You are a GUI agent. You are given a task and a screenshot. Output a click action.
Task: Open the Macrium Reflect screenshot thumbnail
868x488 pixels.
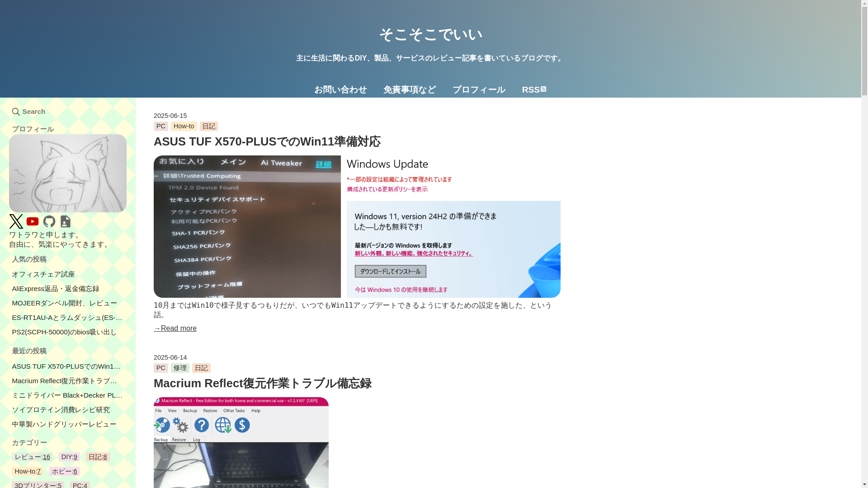(x=241, y=442)
